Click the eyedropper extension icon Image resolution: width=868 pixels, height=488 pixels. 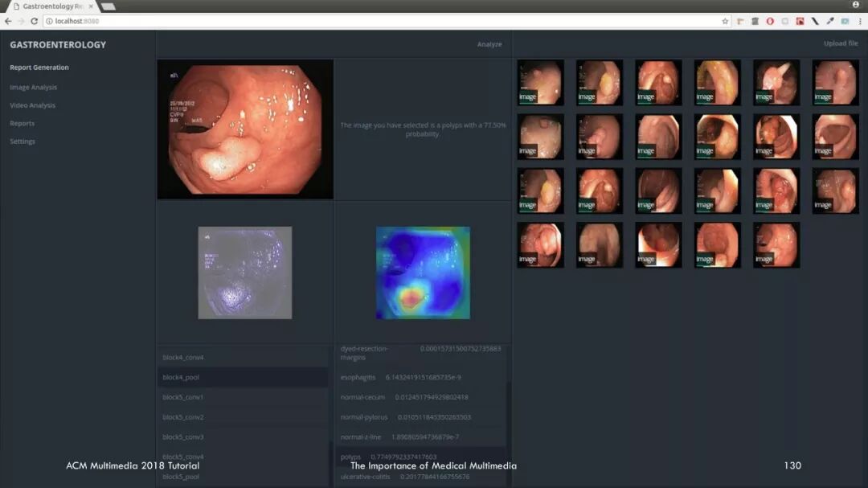pyautogui.click(x=829, y=21)
